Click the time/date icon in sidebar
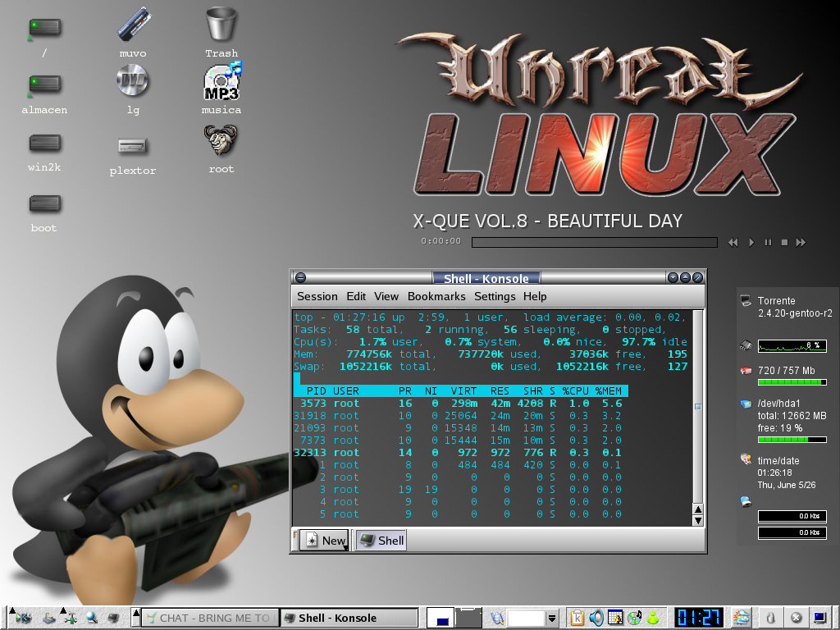This screenshot has height=630, width=840. [746, 459]
